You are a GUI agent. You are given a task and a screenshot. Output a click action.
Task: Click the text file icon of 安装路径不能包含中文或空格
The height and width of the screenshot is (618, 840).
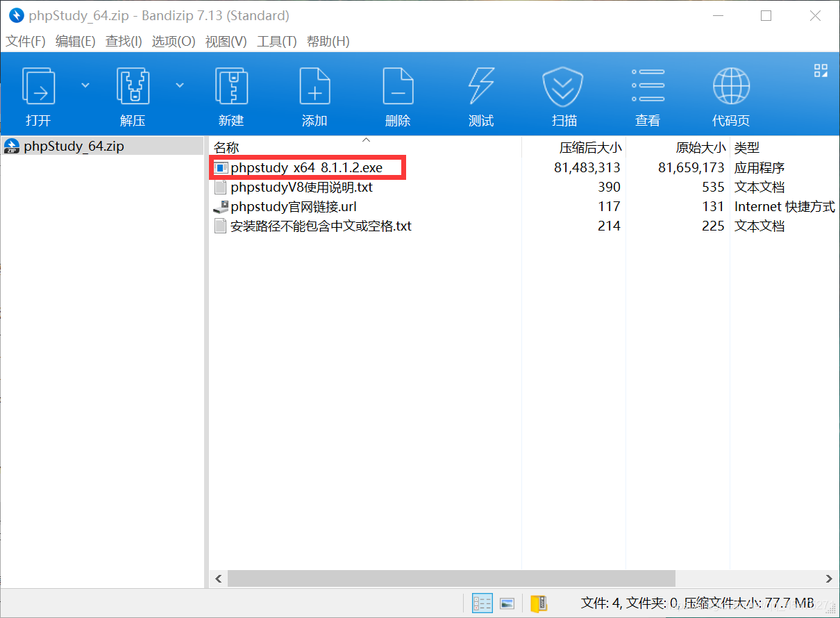point(221,226)
